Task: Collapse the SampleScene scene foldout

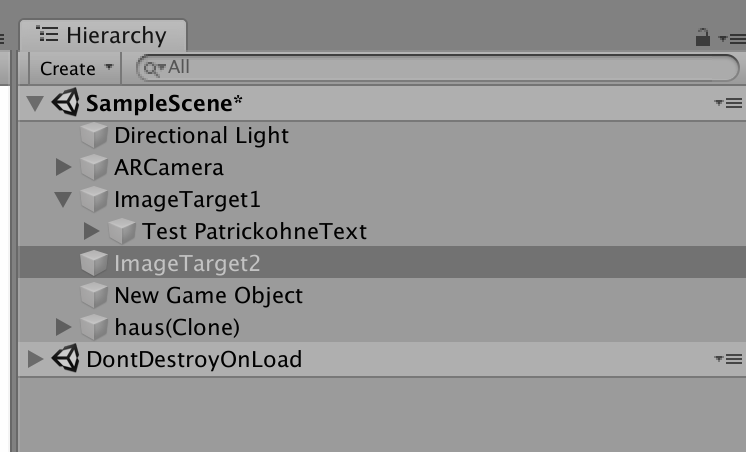Action: [37, 103]
